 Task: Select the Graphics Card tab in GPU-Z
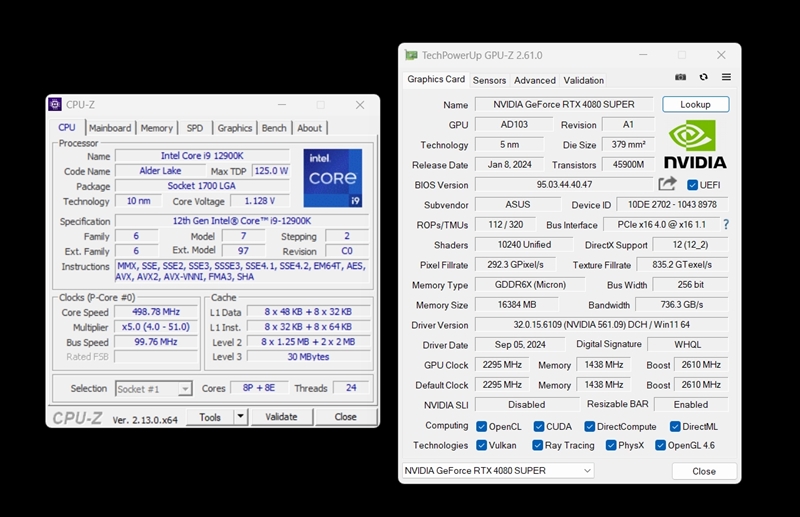coord(436,79)
